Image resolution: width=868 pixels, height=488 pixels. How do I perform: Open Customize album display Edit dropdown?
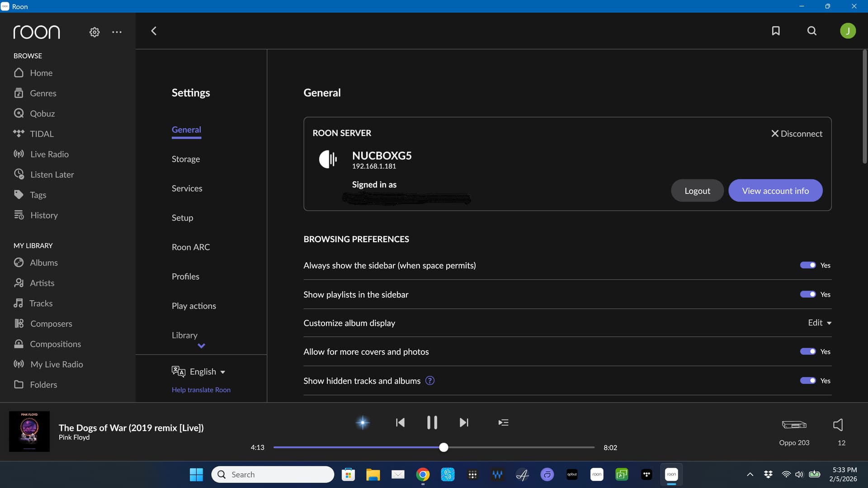point(819,323)
